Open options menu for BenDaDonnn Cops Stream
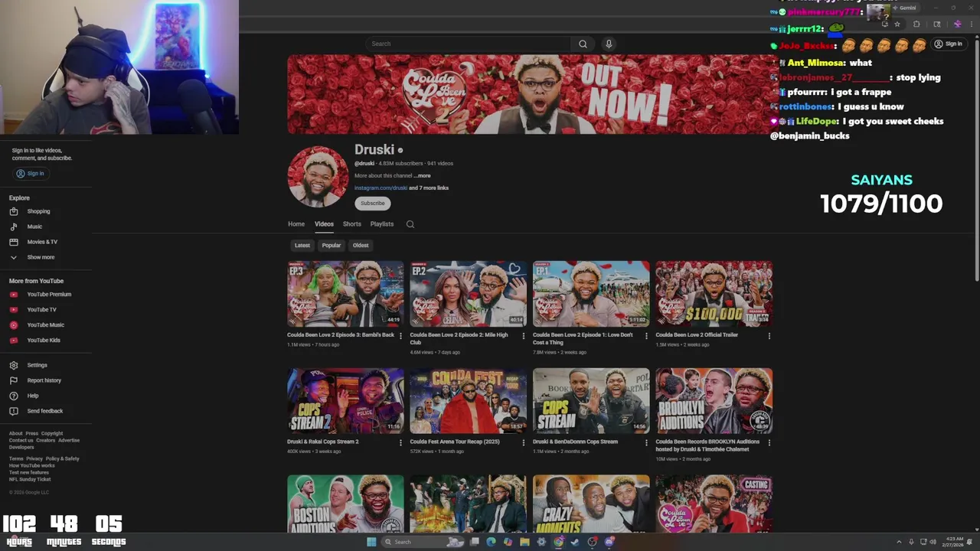This screenshot has width=980, height=551. pyautogui.click(x=646, y=442)
